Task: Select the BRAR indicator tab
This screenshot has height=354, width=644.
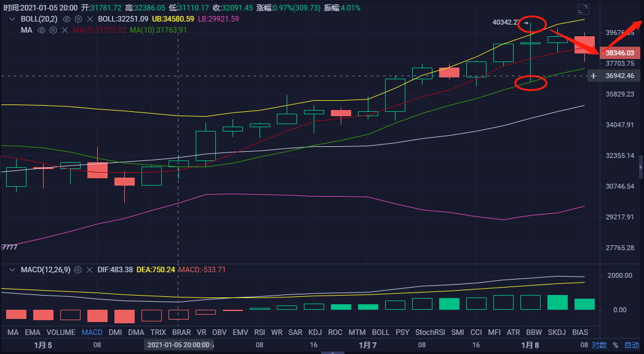Action: [x=181, y=332]
